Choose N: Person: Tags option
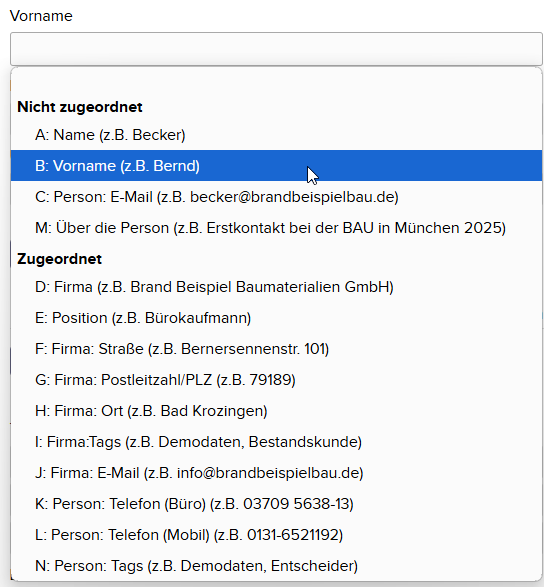Image resolution: width=544 pixels, height=587 pixels. tap(276, 566)
